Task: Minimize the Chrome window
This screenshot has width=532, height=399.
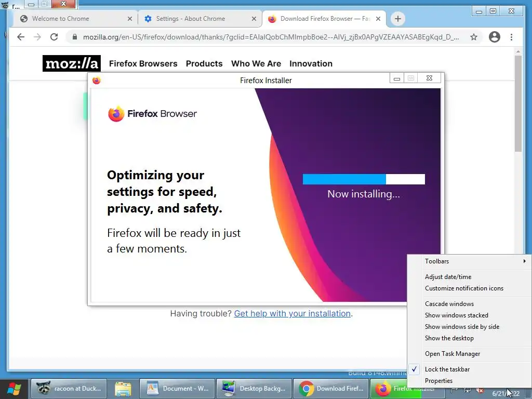Action: (479, 11)
